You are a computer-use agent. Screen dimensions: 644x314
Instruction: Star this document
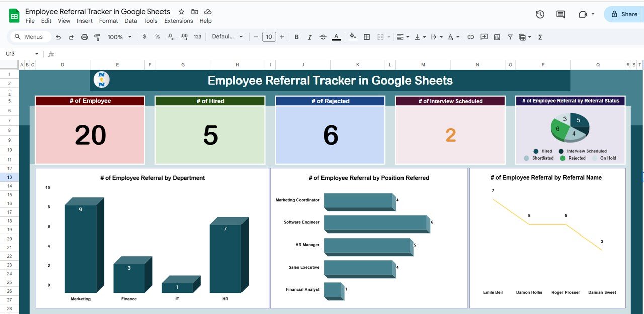click(181, 12)
